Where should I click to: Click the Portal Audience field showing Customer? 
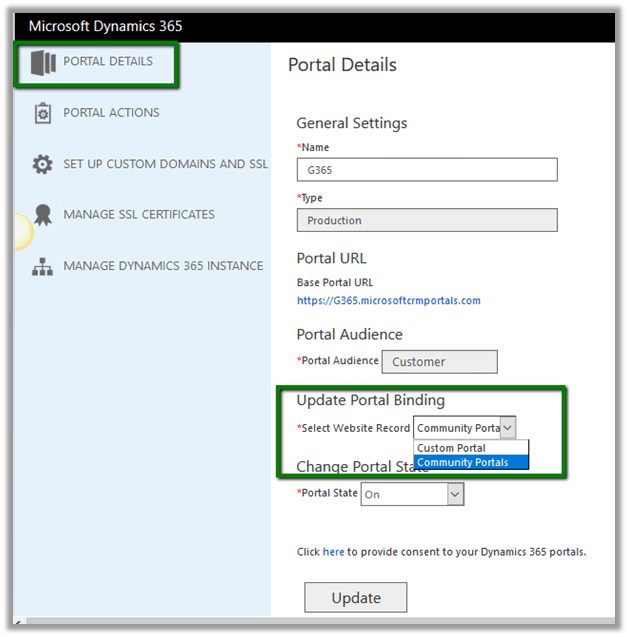click(440, 362)
